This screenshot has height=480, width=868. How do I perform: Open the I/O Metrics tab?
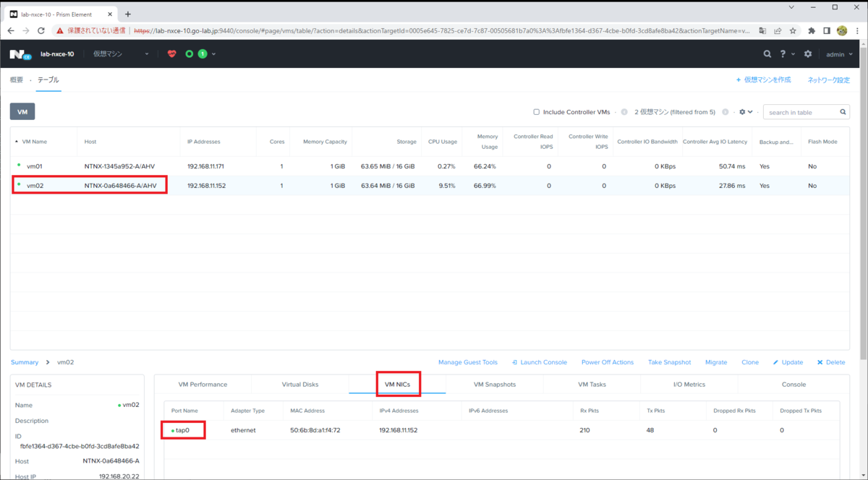(x=689, y=384)
